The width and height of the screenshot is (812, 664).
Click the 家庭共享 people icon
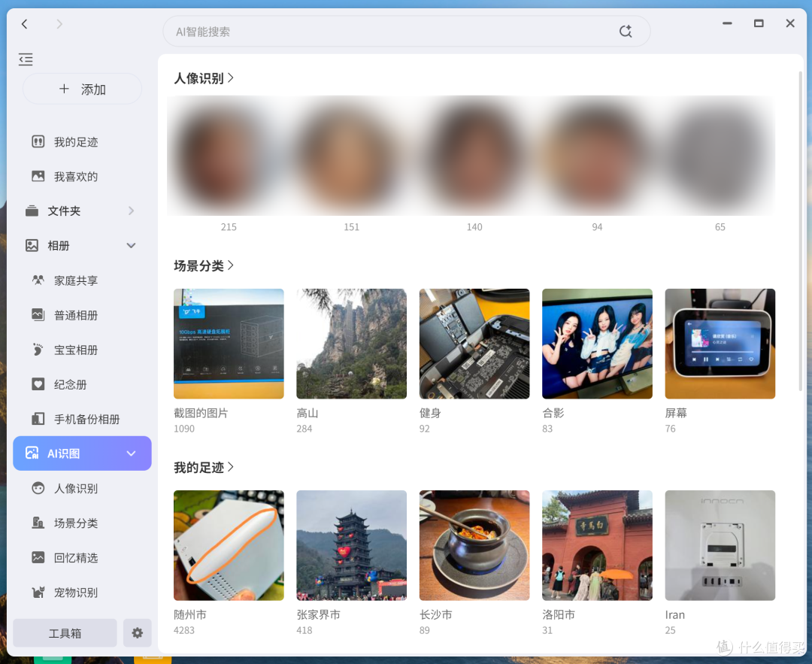tap(38, 280)
